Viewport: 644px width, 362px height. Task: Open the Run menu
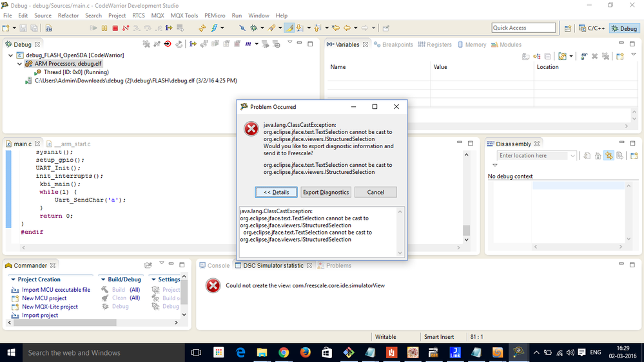pyautogui.click(x=237, y=15)
